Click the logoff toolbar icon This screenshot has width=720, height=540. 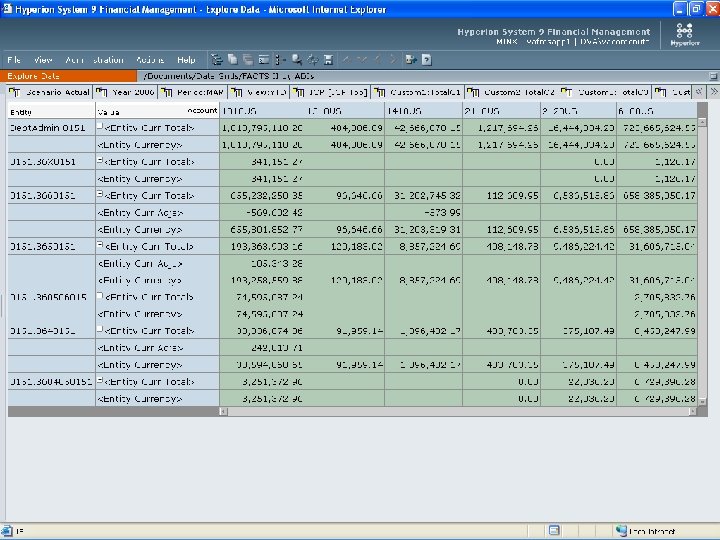411,60
